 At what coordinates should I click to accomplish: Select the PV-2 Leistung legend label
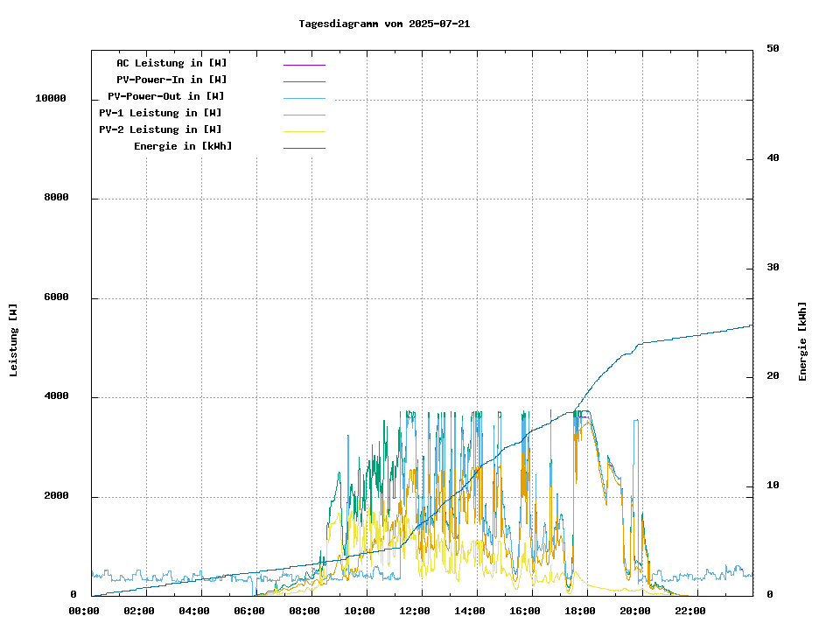160,129
